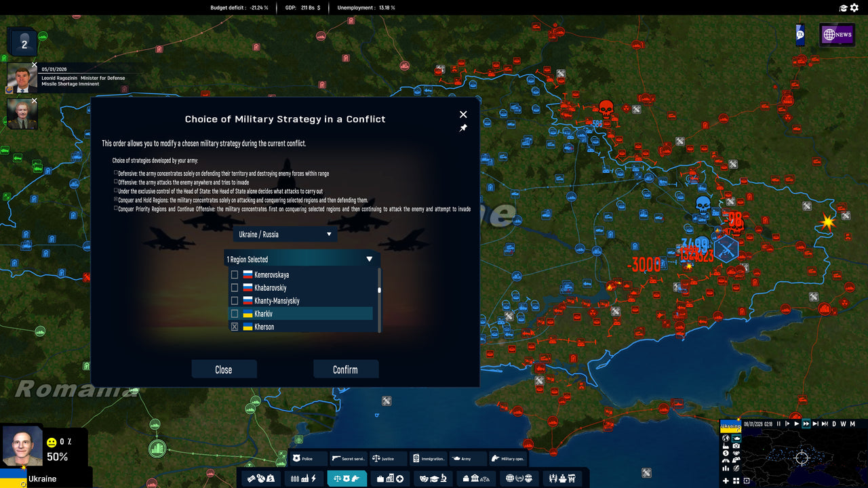The height and width of the screenshot is (488, 868).
Task: Select the Secret services icon
Action: (x=350, y=459)
